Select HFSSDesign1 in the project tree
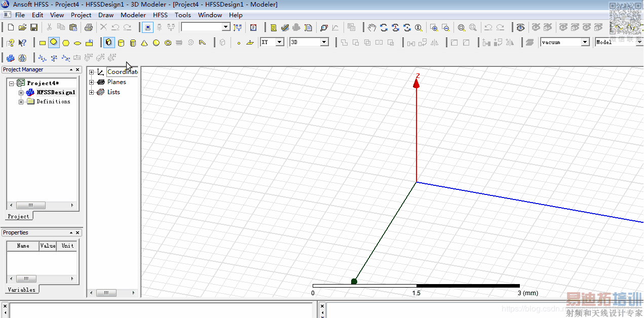 click(x=56, y=92)
